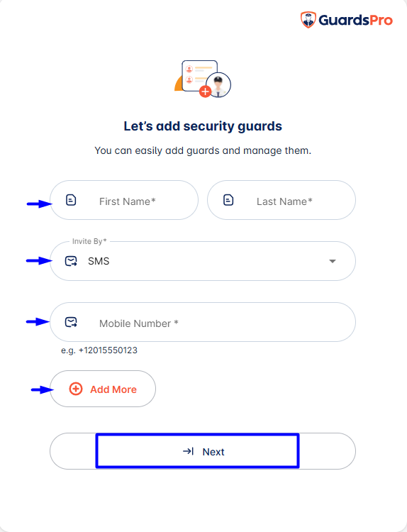Click the circled plus icon on Add More
This screenshot has height=532, width=407.
point(76,389)
